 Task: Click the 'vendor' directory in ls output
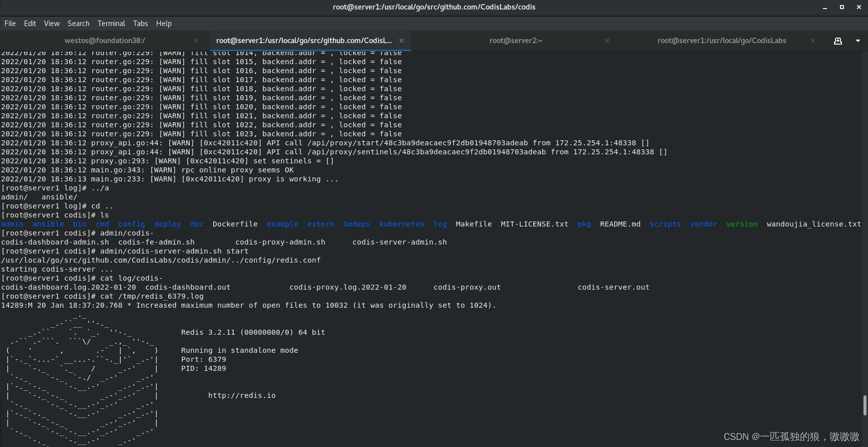[x=703, y=224]
